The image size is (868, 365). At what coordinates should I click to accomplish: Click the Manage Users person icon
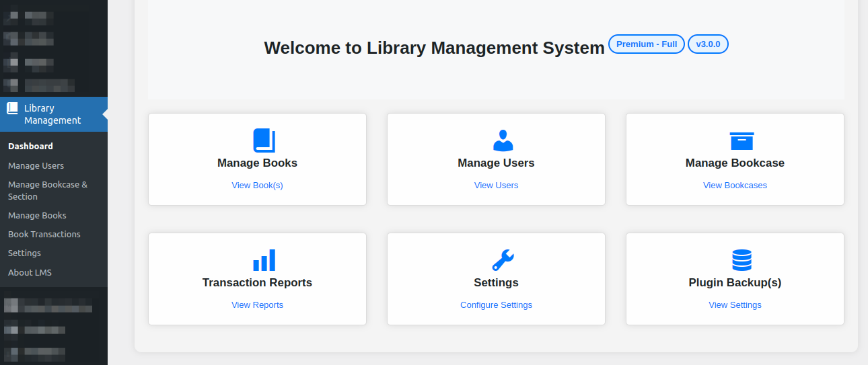pos(503,140)
